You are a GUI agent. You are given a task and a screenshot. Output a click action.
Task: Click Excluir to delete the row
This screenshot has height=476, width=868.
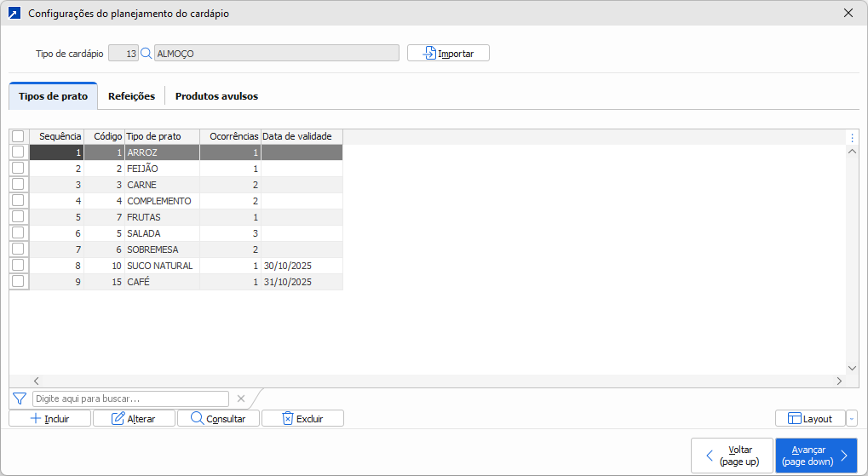(302, 418)
